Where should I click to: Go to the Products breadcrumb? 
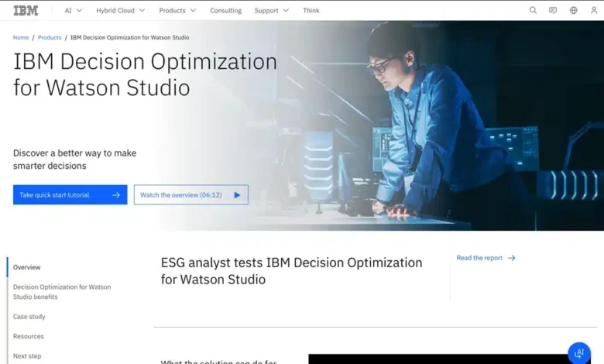[x=50, y=37]
